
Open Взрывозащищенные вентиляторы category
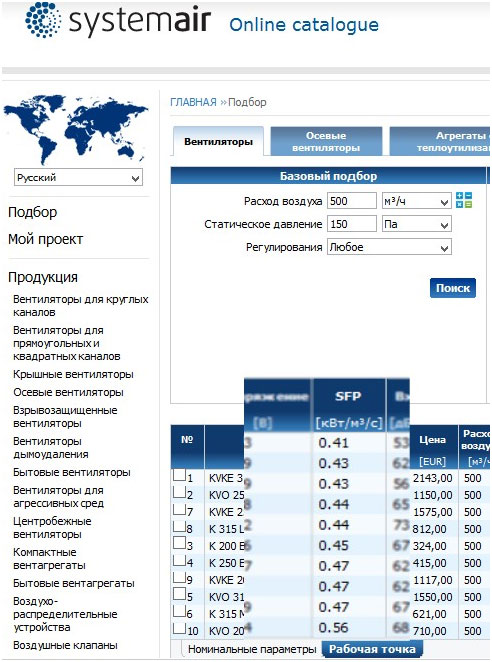click(65, 417)
